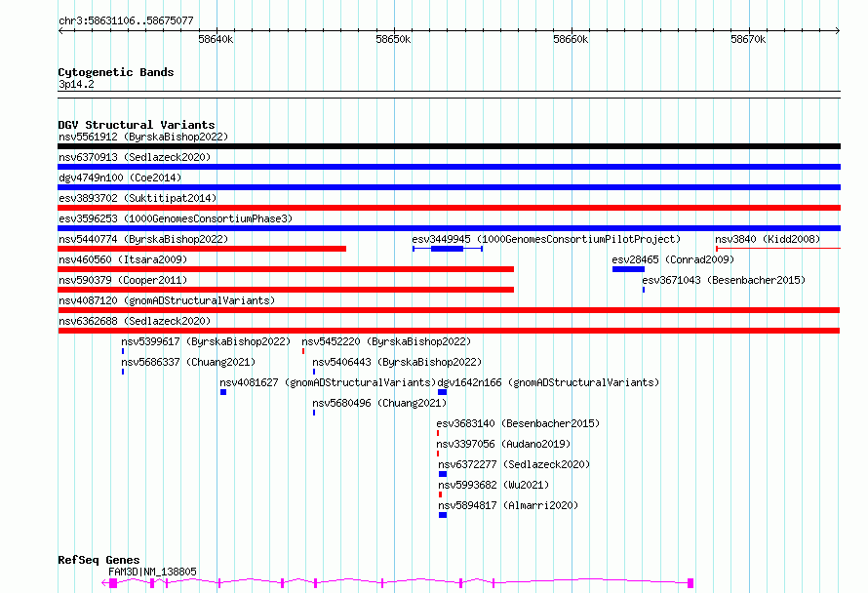
Task: Click the nsv5680496 Chuang2021 marker
Action: [314, 413]
